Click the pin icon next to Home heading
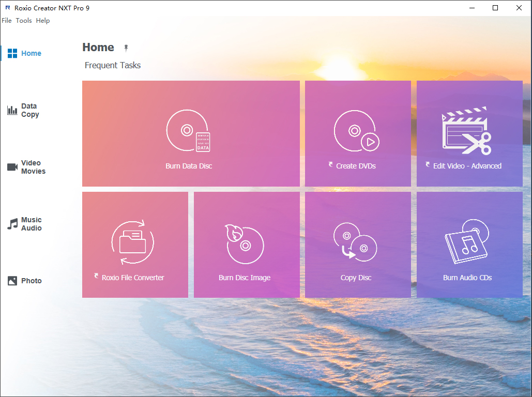This screenshot has height=397, width=532. [126, 48]
